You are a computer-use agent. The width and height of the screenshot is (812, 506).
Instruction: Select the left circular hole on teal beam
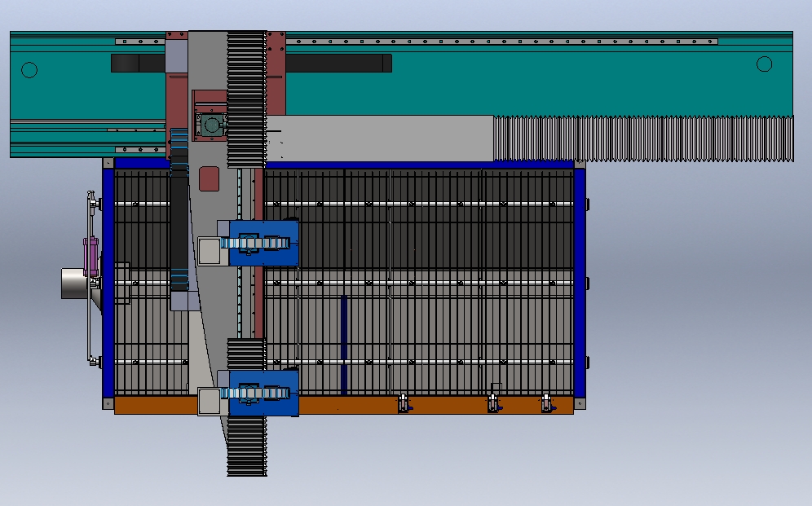[x=29, y=70]
